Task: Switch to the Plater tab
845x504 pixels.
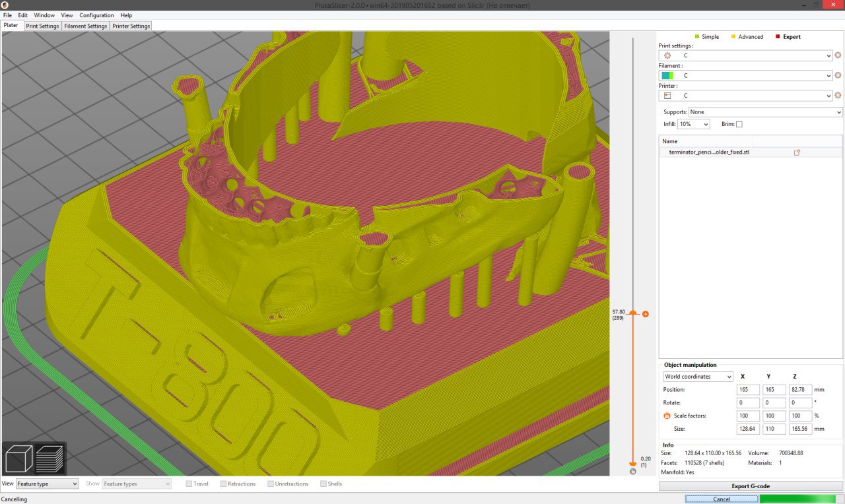Action: [11, 26]
